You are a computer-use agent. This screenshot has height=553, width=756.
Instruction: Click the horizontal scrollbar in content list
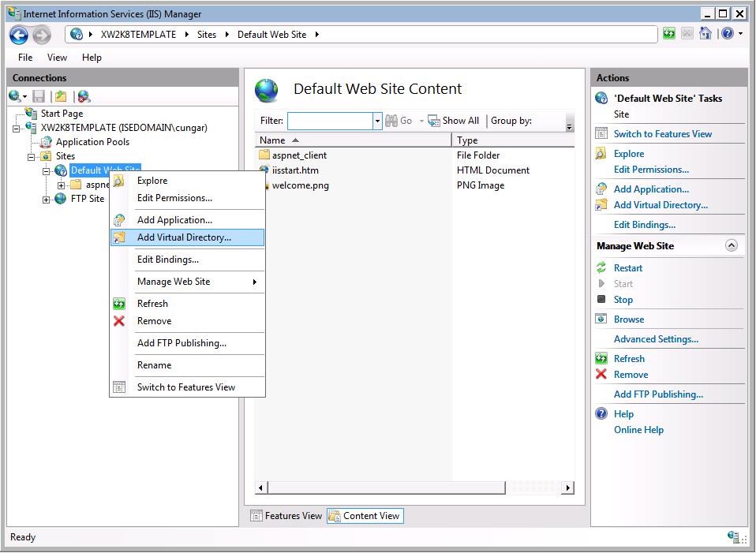coord(410,488)
